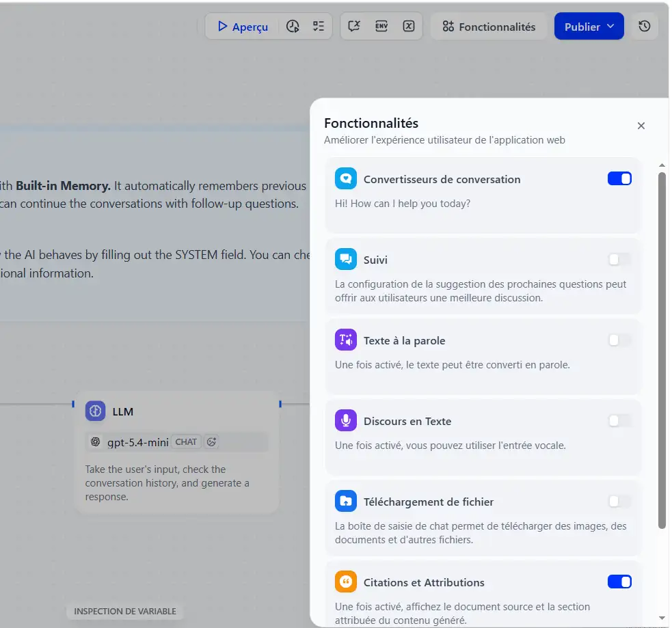Click the Discours en Texte microphone icon

click(x=346, y=421)
